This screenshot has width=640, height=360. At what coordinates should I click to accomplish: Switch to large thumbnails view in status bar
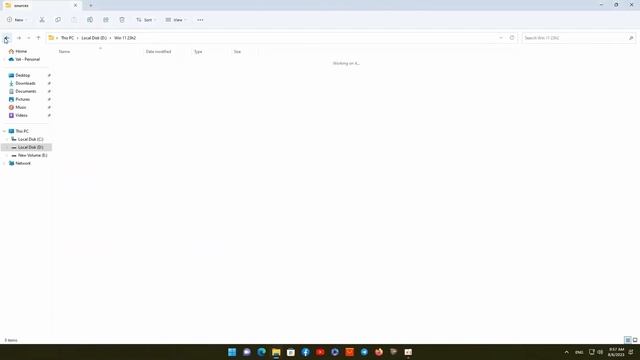point(635,340)
